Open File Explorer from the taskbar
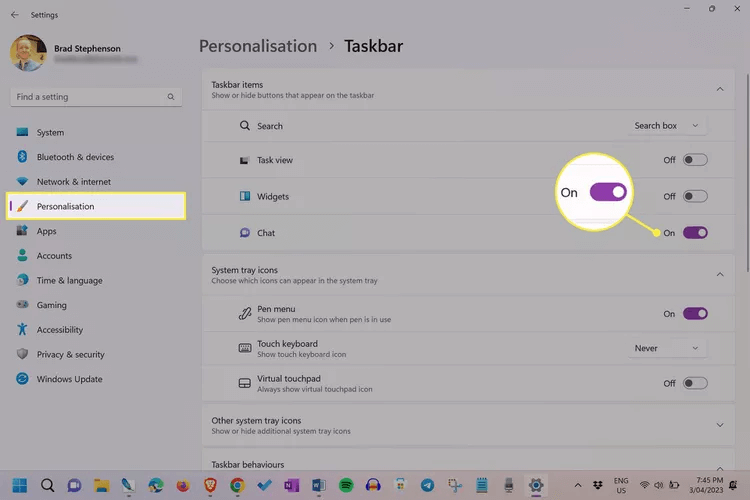Screen dimensions: 750x500 click(x=101, y=486)
